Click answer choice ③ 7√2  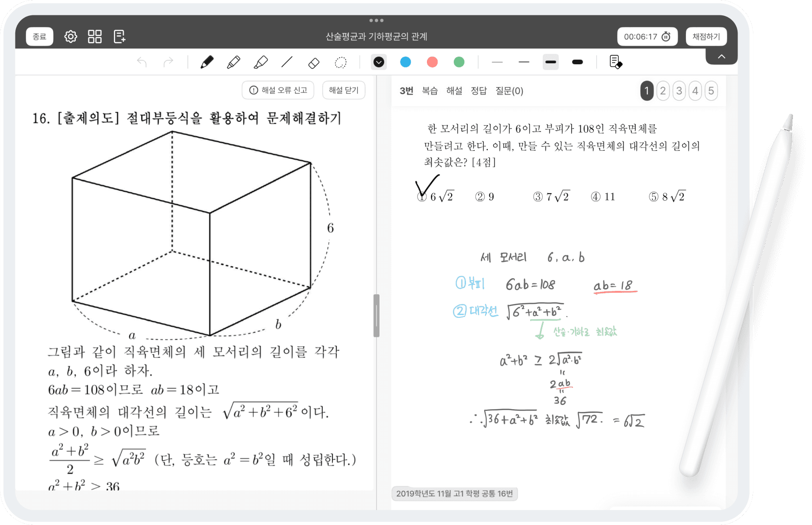tap(551, 196)
